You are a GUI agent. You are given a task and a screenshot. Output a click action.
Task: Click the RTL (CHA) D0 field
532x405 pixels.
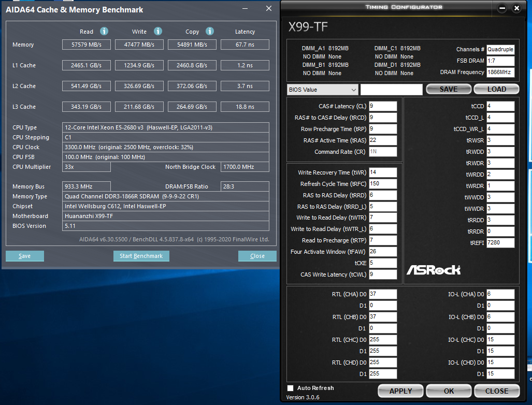(383, 294)
